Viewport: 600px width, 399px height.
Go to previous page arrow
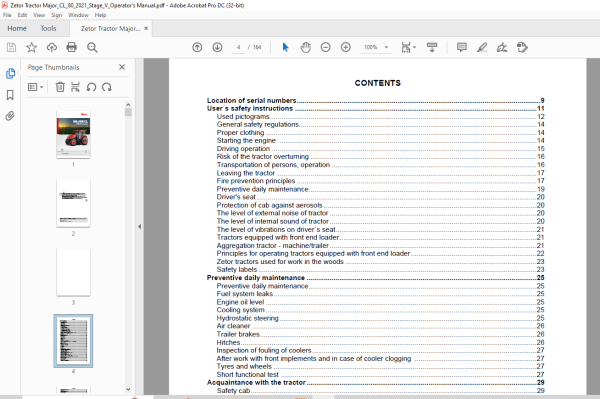197,47
